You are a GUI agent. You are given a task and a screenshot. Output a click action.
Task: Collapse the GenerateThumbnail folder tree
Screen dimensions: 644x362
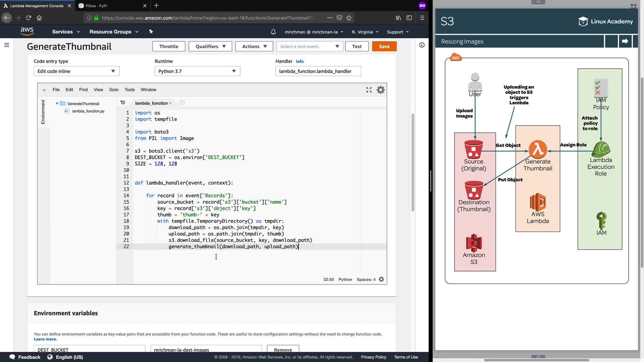pyautogui.click(x=57, y=104)
